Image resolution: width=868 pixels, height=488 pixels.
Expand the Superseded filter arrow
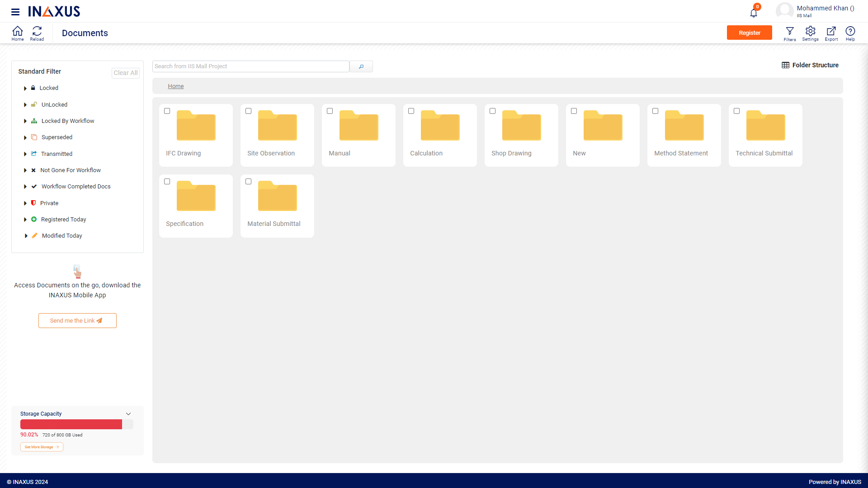(25, 138)
